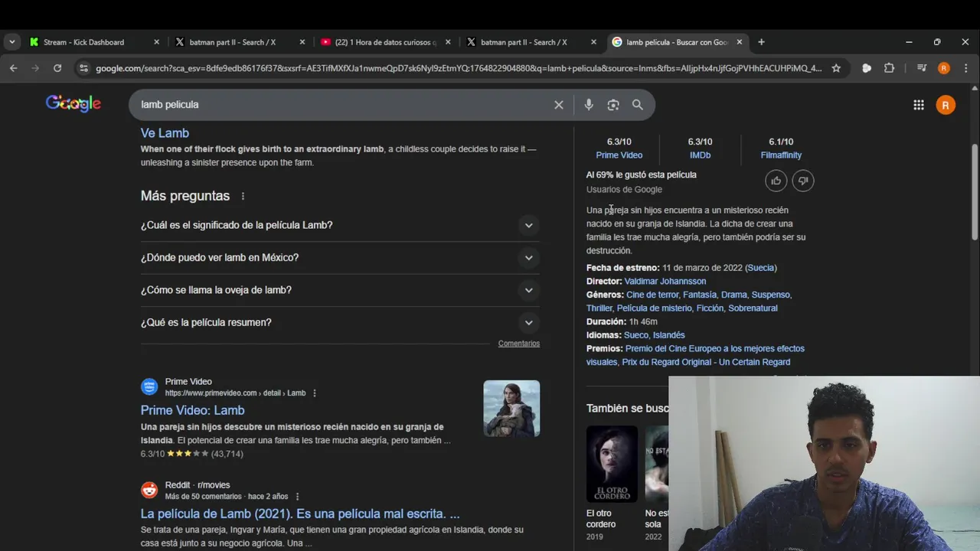Screen dimensions: 980x551
Task: Open the Prime Video: Lamb result
Action: coord(192,410)
